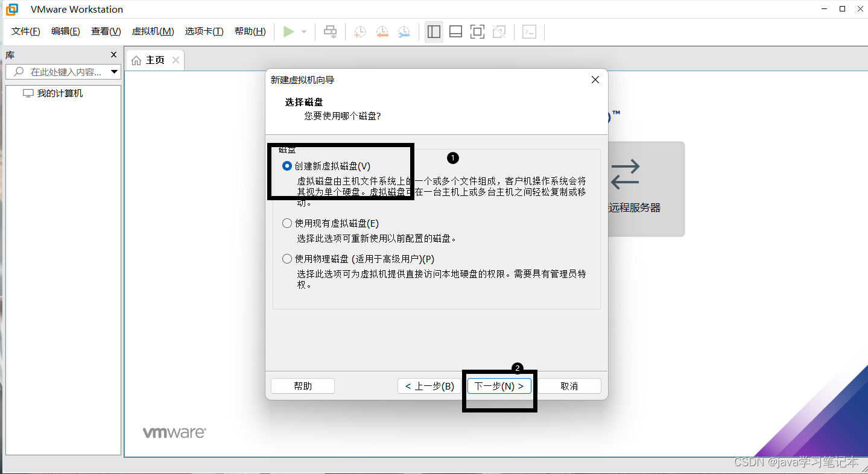Viewport: 868px width, 474px height.
Task: Select 使用现有虚拟磁盘(E) radio option
Action: (x=287, y=223)
